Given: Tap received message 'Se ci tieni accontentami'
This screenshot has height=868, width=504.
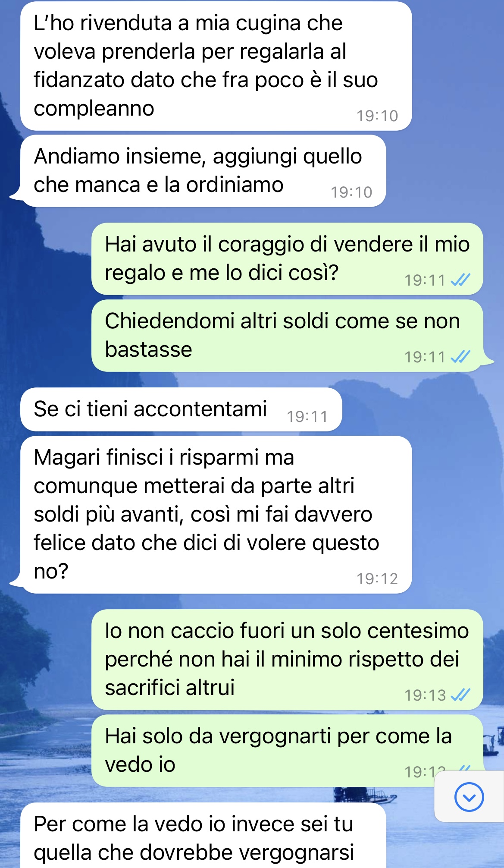Looking at the screenshot, I should point(181,409).
